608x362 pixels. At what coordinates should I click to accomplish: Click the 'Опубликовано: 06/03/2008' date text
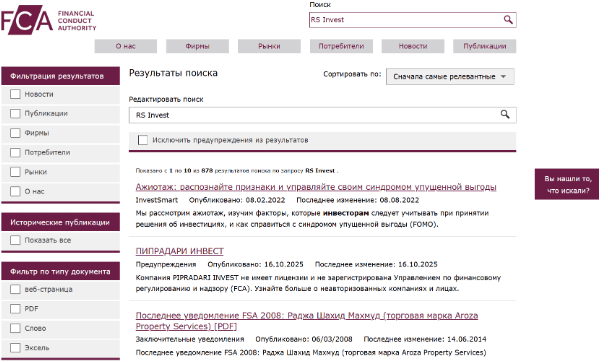[304, 339]
